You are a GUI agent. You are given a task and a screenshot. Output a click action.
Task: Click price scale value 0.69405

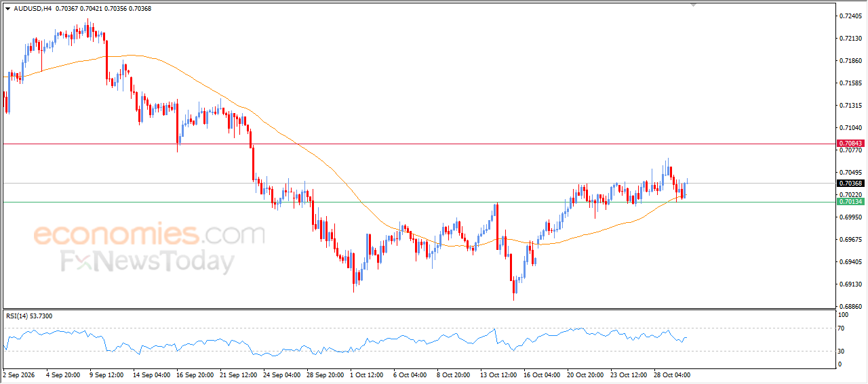click(x=850, y=262)
